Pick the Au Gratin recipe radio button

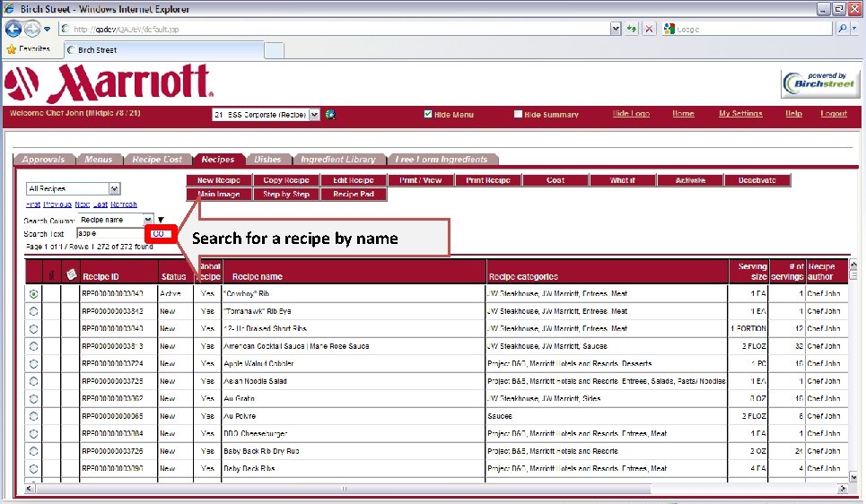click(34, 398)
